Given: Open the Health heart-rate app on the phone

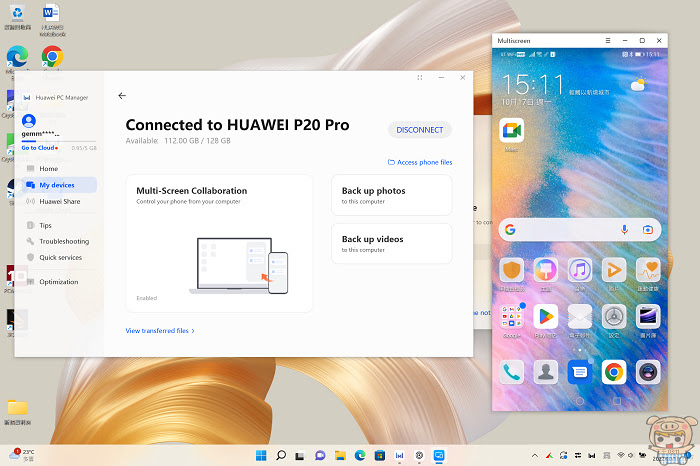Looking at the screenshot, I should [648, 270].
